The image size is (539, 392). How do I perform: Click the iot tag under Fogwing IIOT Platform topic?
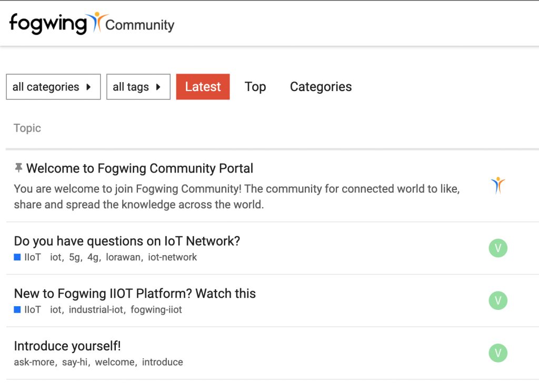pyautogui.click(x=56, y=310)
